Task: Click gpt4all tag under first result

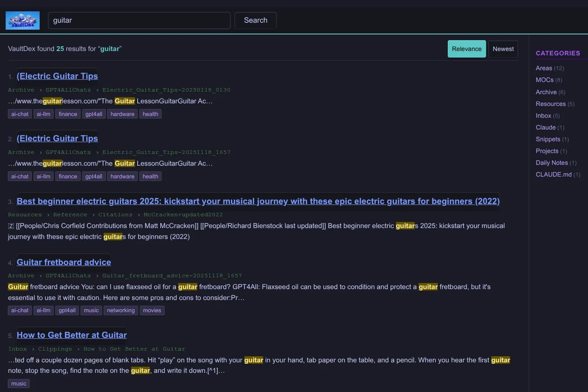Action: (94, 114)
